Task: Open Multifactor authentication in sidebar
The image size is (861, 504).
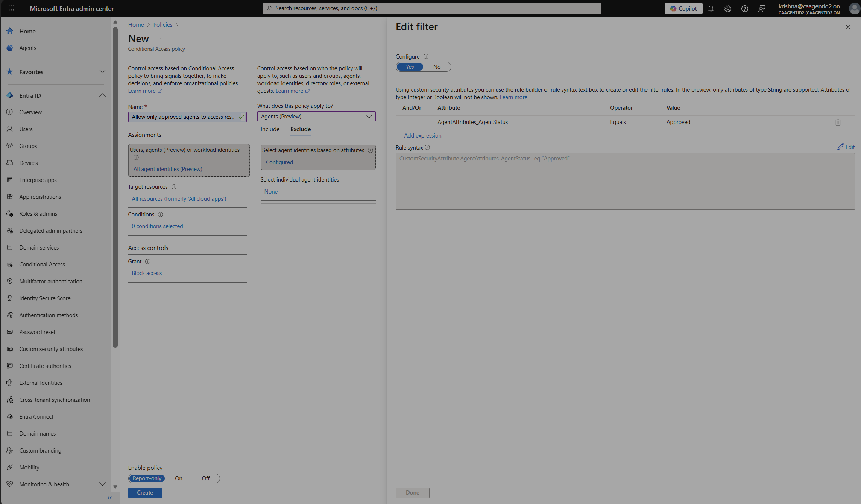Action: 50,282
